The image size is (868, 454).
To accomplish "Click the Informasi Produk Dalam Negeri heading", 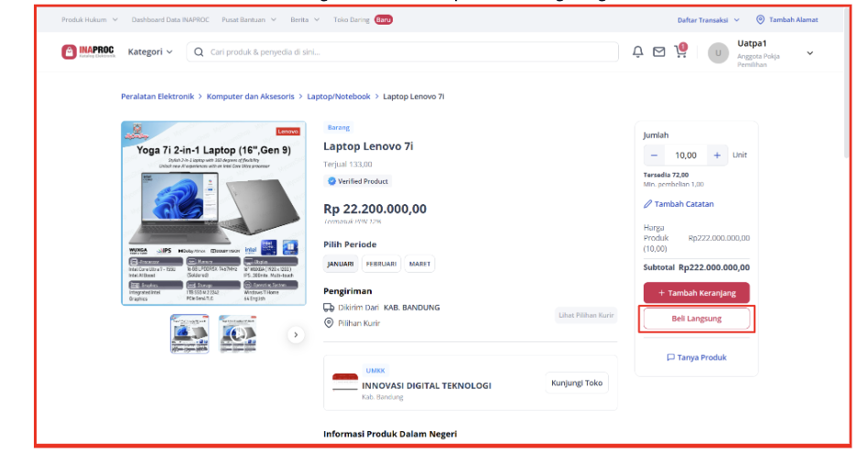I will click(390, 434).
